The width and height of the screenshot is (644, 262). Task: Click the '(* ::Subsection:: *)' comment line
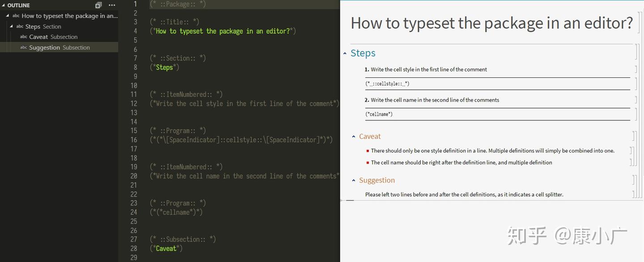coord(183,239)
